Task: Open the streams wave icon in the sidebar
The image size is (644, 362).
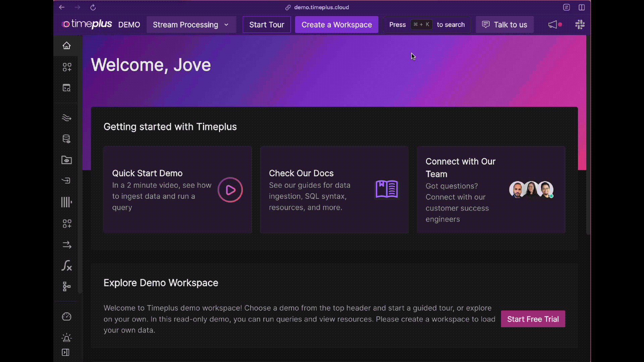Action: click(66, 118)
